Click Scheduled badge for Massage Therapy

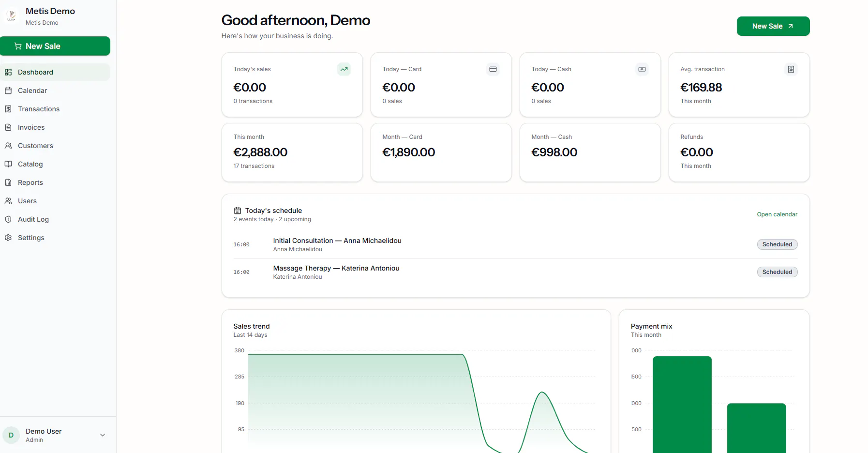click(x=777, y=272)
